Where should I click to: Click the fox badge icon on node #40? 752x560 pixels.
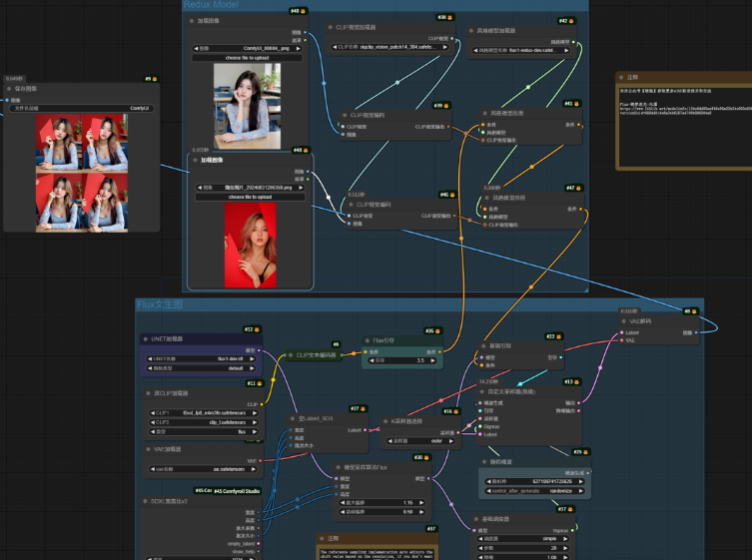pyautogui.click(x=303, y=11)
